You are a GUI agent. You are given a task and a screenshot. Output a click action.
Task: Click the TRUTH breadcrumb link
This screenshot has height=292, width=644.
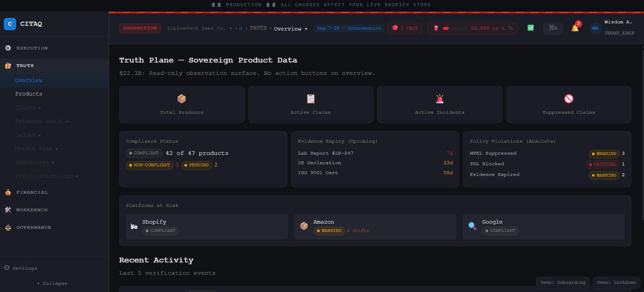(x=258, y=28)
